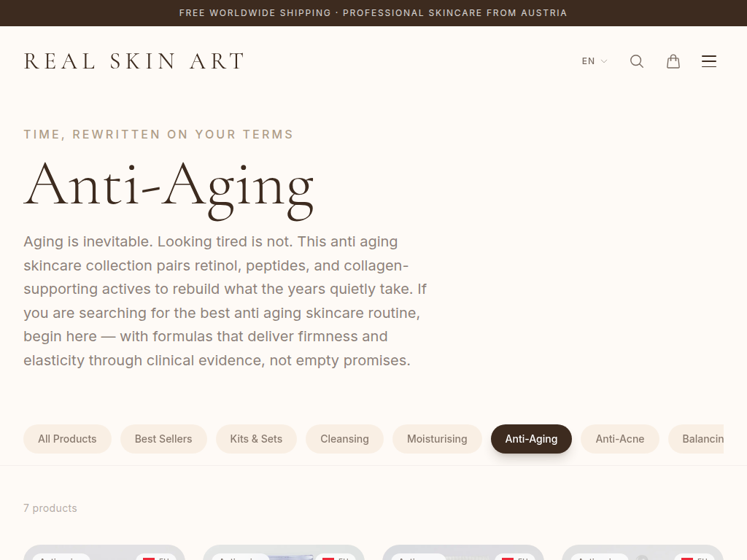Go to the Anti-Acne category
Viewport: 747px width, 560px height.
(620, 439)
